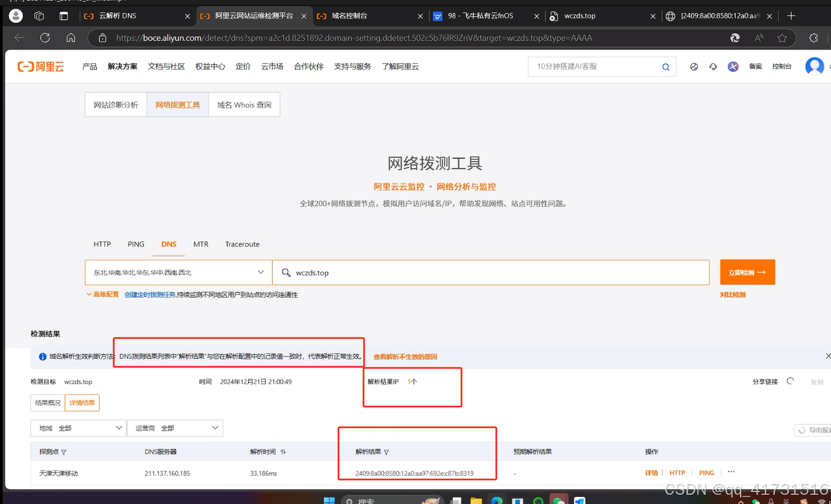Open the Aliyun user avatar menu
Image resolution: width=831 pixels, height=504 pixels.
814,66
